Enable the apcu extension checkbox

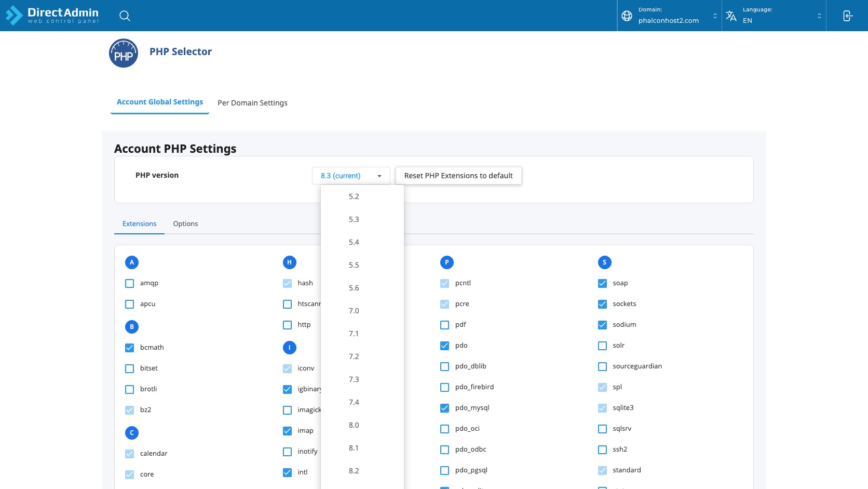130,304
